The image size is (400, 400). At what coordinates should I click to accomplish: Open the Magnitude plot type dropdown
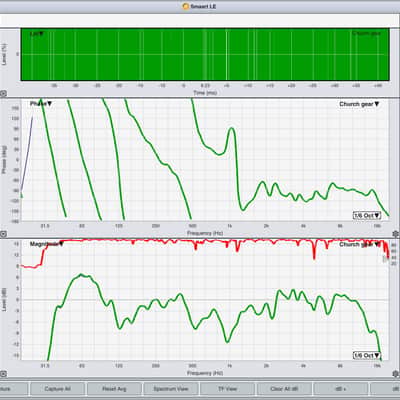46,244
